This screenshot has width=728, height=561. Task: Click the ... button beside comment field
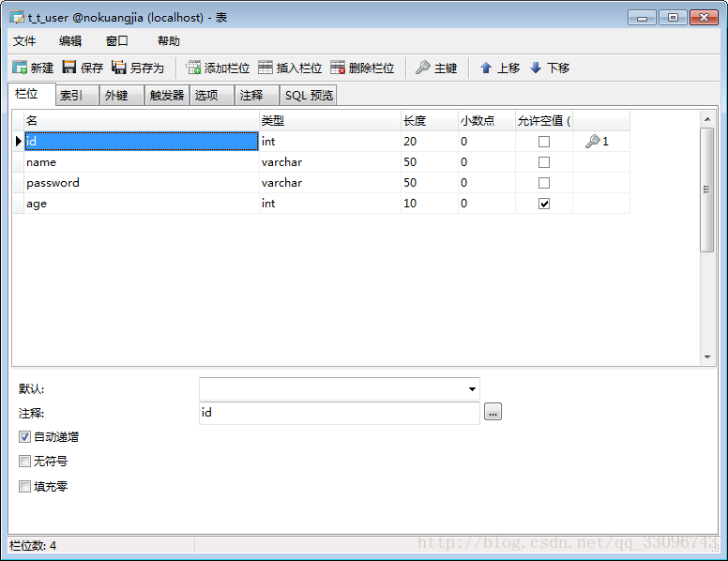point(493,412)
